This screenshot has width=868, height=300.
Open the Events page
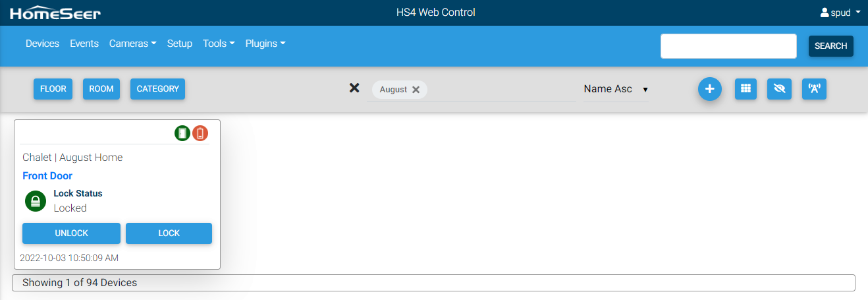[x=84, y=44]
